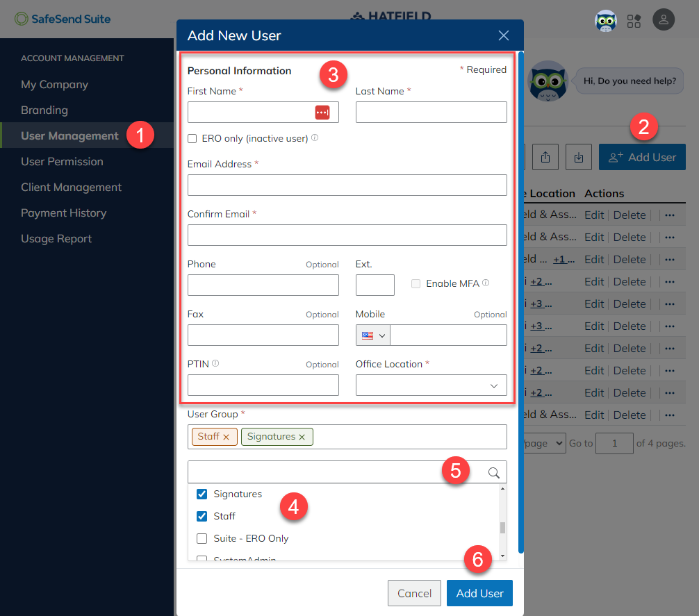Open the Office Location dropdown
This screenshot has height=616, width=699.
point(431,385)
